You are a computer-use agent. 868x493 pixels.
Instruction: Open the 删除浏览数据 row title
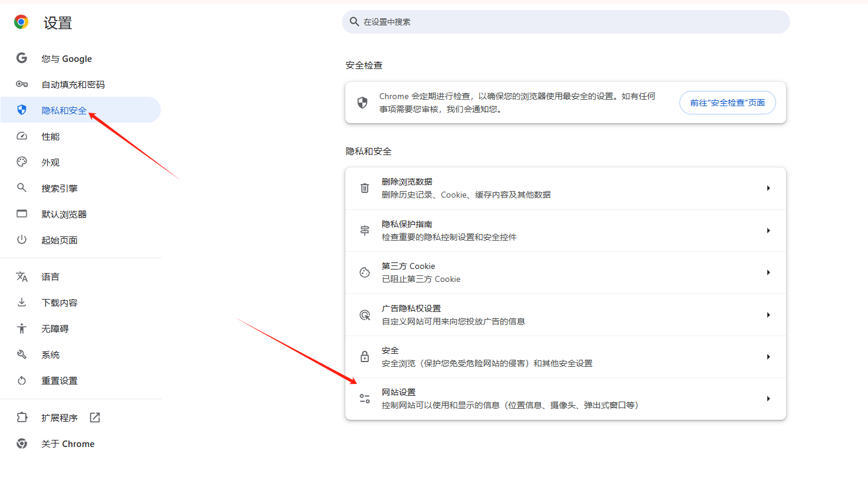[407, 182]
